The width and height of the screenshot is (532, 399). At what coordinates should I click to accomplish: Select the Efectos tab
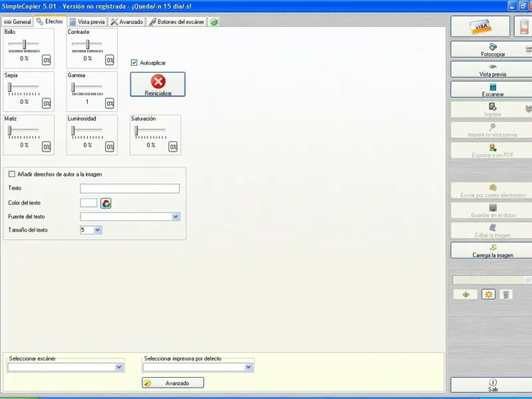[x=50, y=21]
